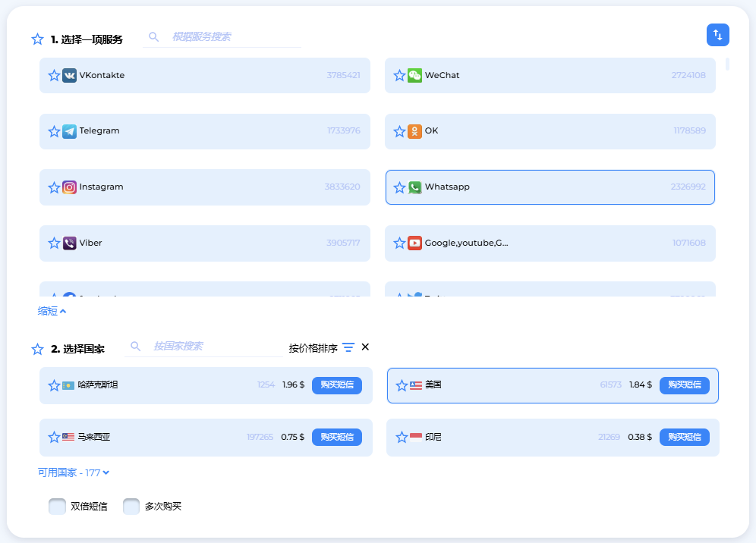Favorite Viber with its star
Screen dimensions: 756x543
(x=54, y=243)
